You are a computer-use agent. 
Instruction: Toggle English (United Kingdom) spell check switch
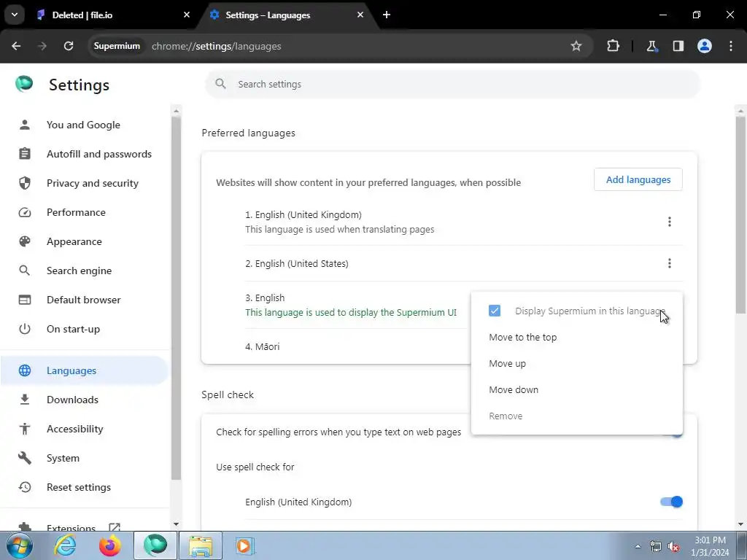(671, 502)
